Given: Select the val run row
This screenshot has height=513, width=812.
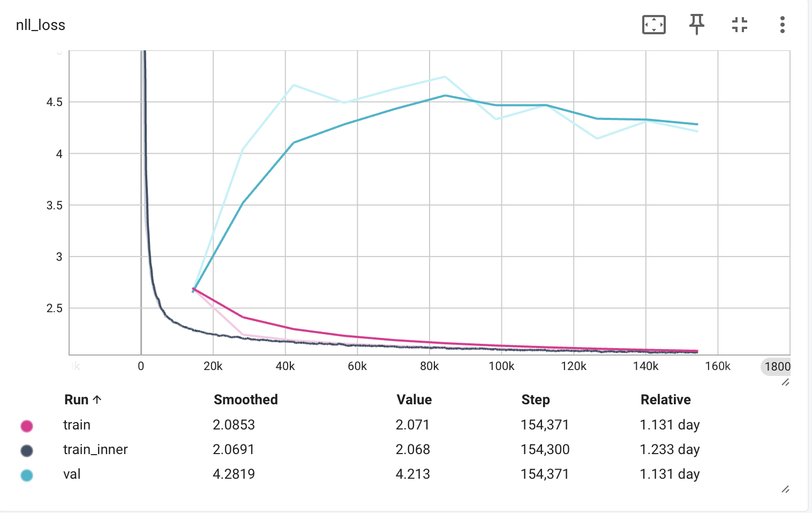Looking at the screenshot, I should 402,474.
